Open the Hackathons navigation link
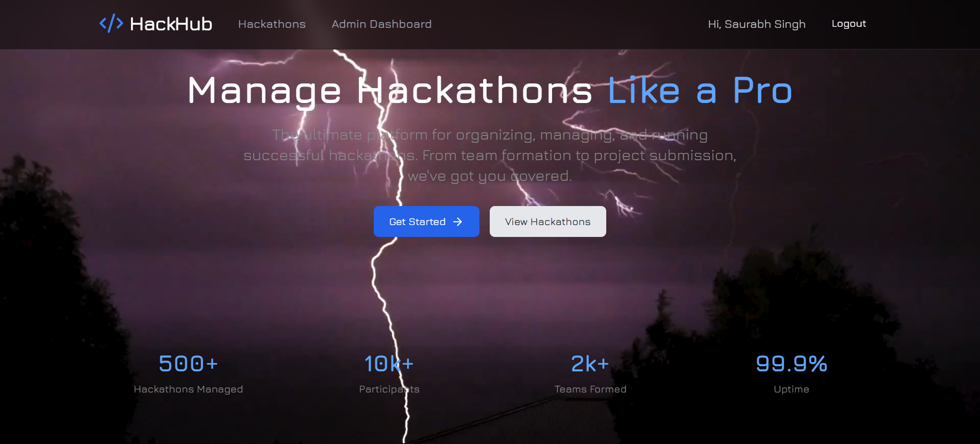The width and height of the screenshot is (980, 444). click(272, 24)
